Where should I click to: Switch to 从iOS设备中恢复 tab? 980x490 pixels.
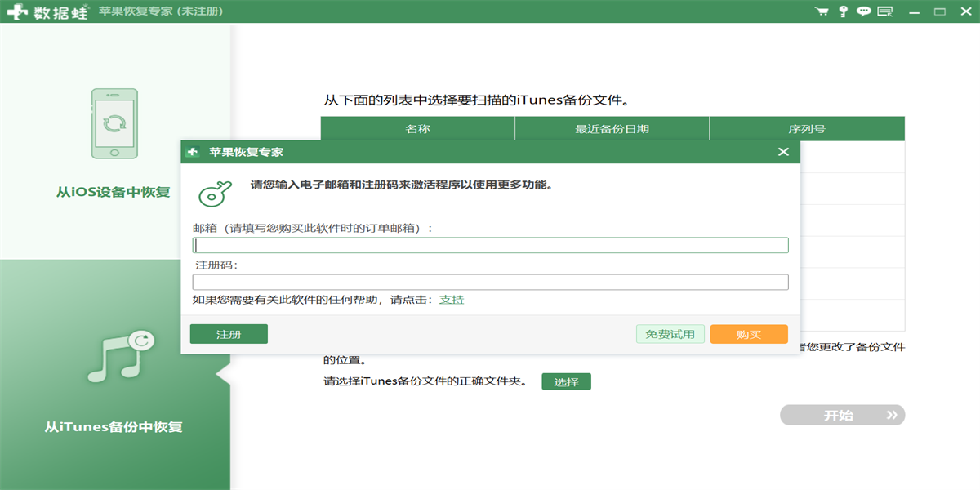pyautogui.click(x=114, y=193)
